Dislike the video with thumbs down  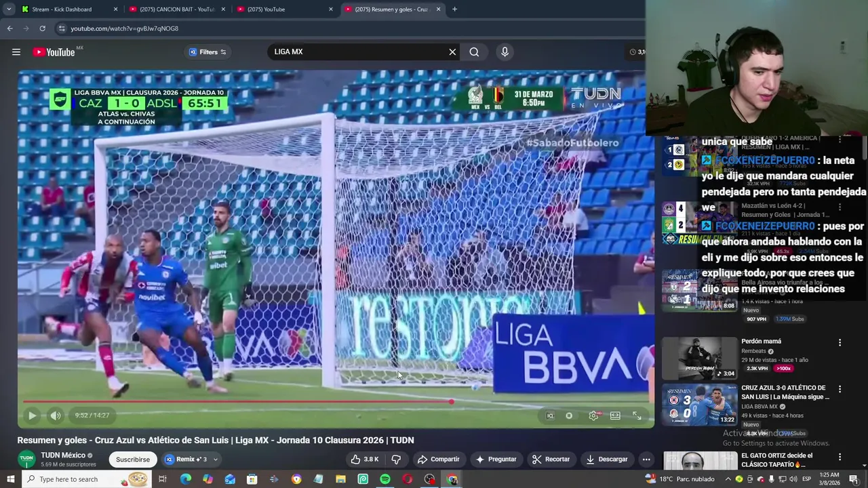click(396, 460)
